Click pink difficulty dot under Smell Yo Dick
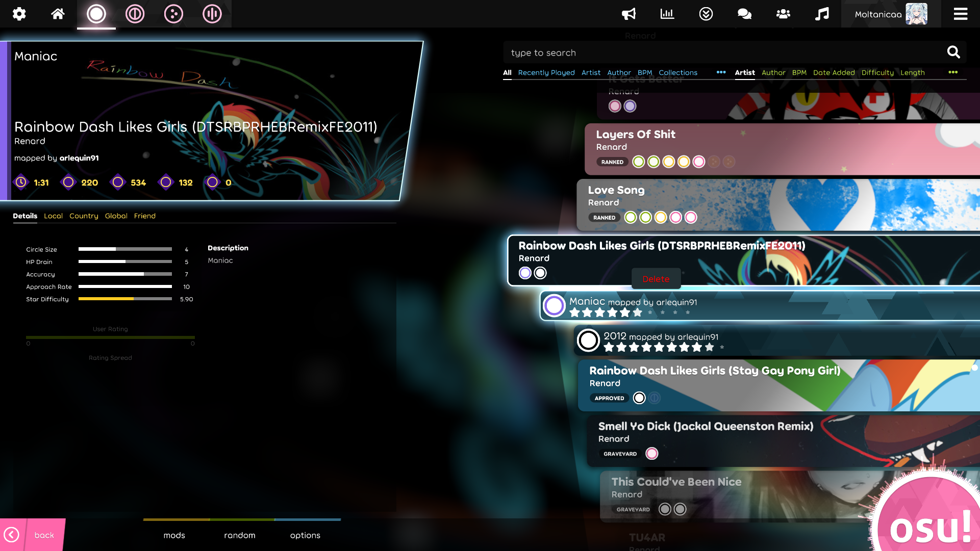 click(x=652, y=454)
